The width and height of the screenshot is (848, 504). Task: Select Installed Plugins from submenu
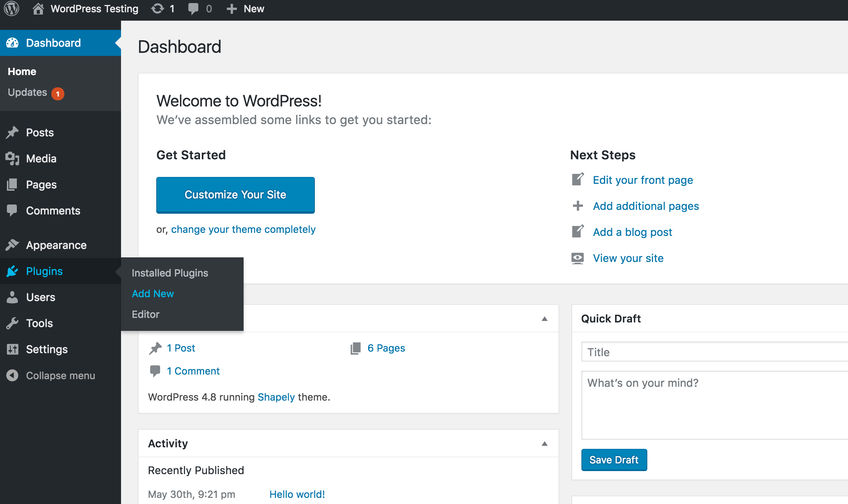click(170, 272)
